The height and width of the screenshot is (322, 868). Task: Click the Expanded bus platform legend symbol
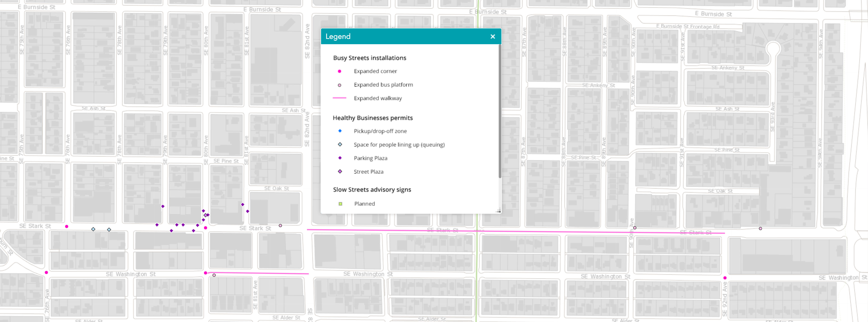click(340, 85)
